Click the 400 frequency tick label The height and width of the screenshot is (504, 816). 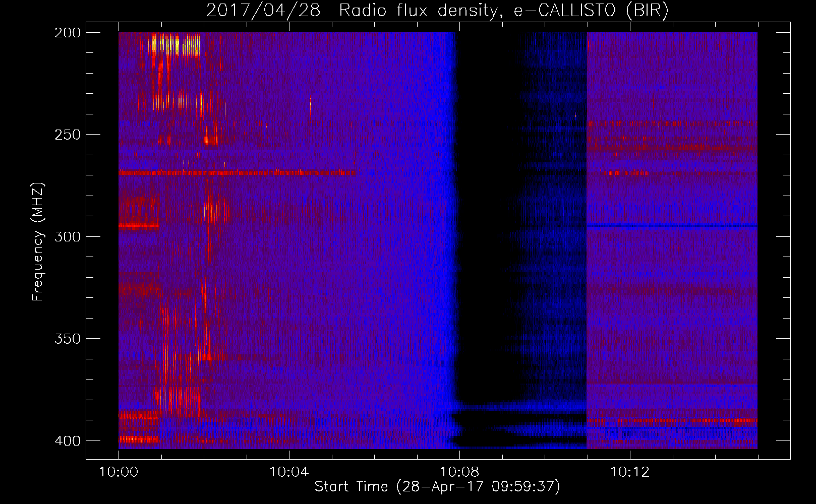tap(68, 440)
